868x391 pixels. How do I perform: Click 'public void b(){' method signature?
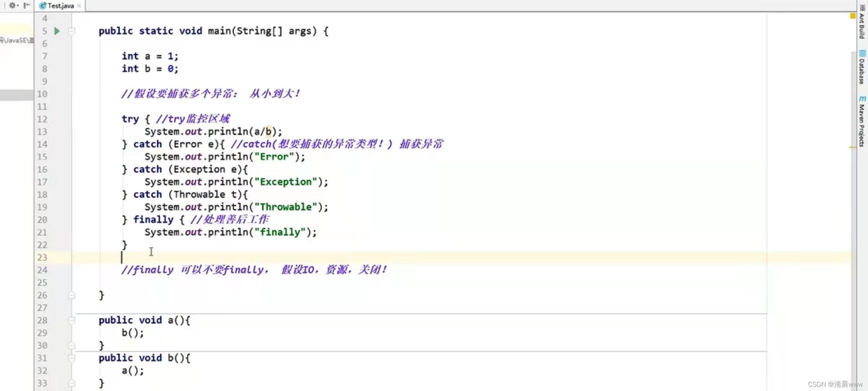[145, 358]
